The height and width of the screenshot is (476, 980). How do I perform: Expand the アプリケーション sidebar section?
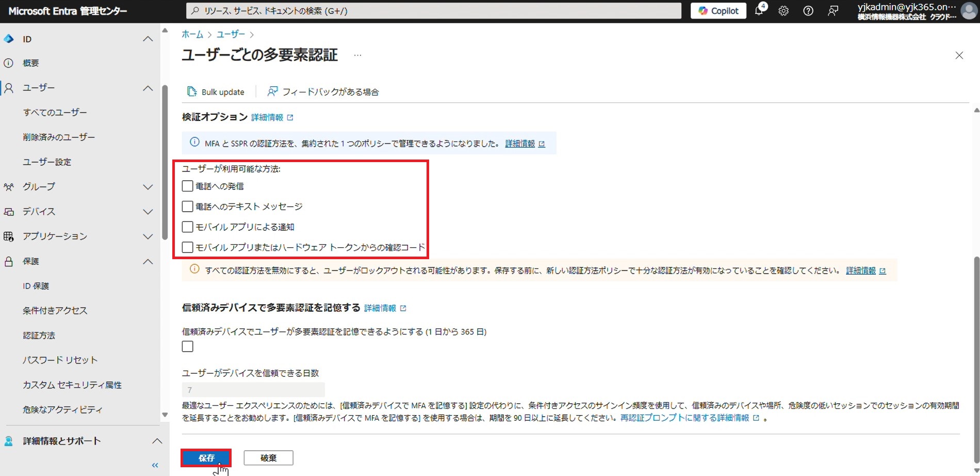click(148, 236)
